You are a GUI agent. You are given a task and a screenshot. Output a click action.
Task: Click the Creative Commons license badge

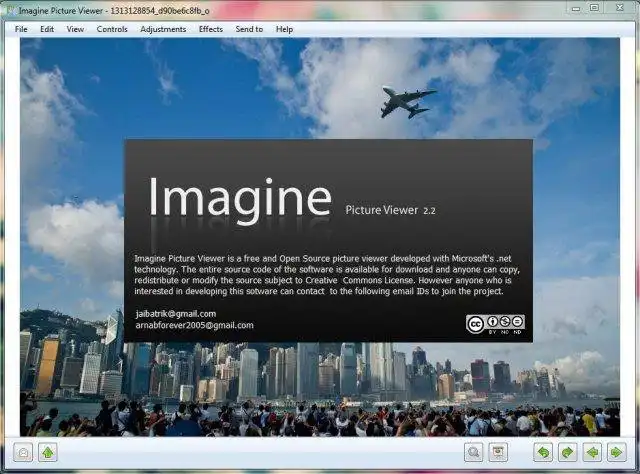pos(495,324)
